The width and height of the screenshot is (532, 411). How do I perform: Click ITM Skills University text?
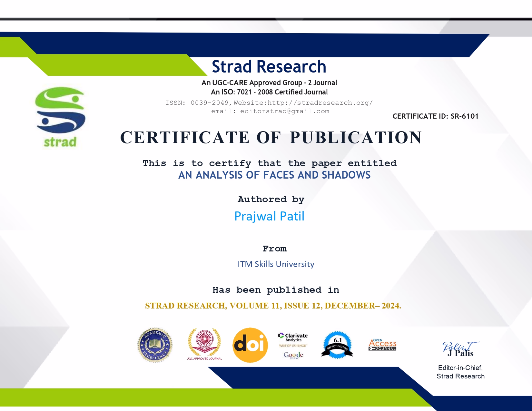(276, 264)
